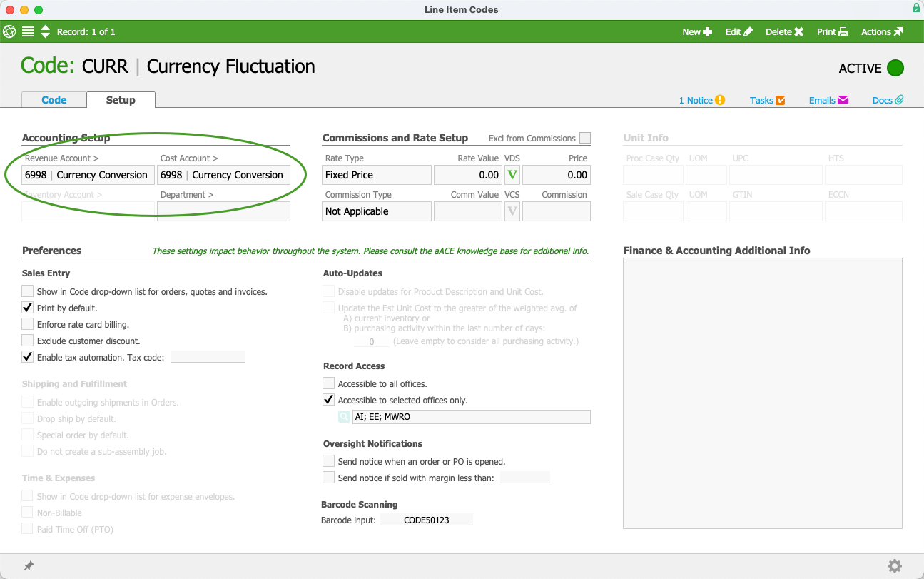Click the record navigation up/down arrows
Viewport: 924px width, 579px height.
45,31
